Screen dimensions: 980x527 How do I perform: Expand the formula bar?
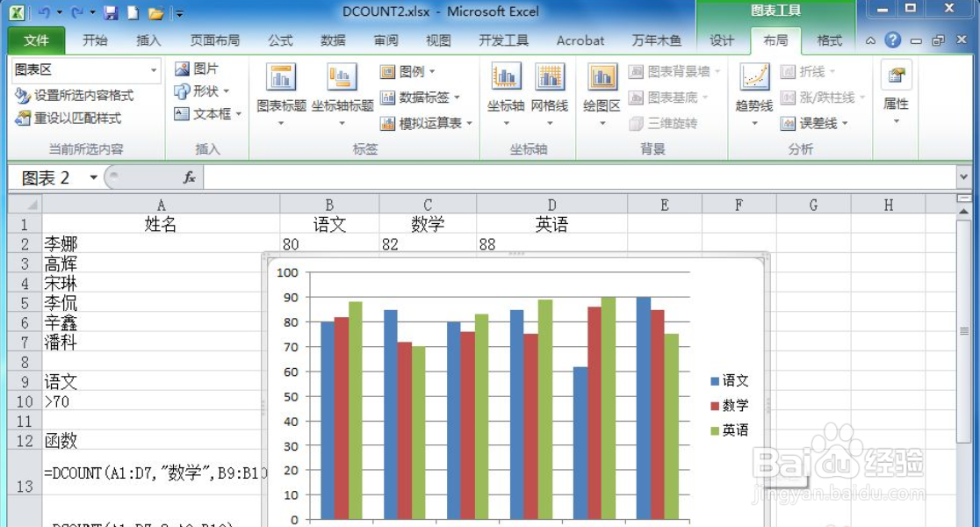963,177
